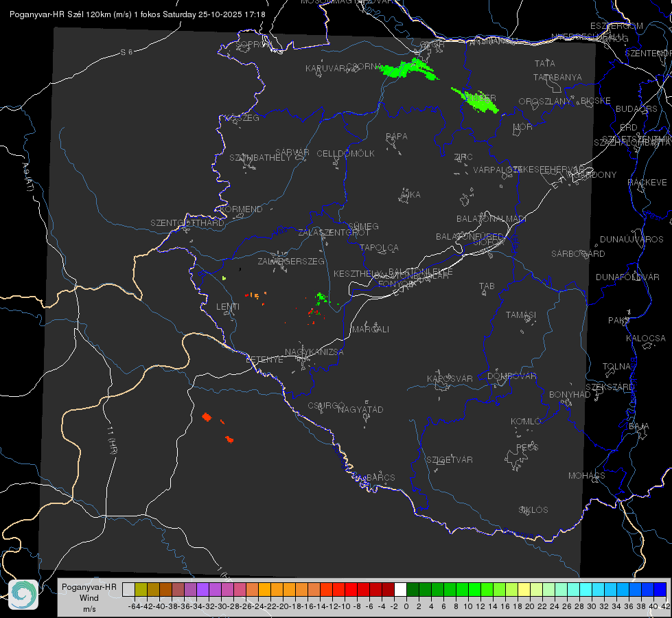Click the KAPOSVÁR city label
The image size is (672, 618).
tap(450, 378)
